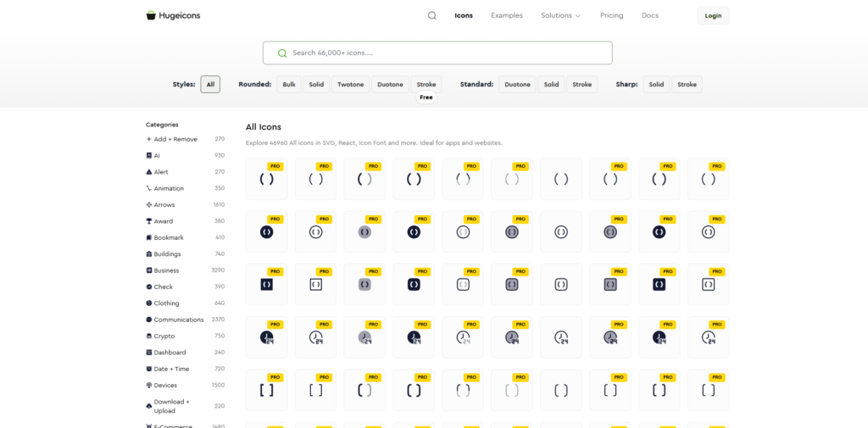Toggle the All styles filter
This screenshot has height=428, width=868.
click(210, 85)
